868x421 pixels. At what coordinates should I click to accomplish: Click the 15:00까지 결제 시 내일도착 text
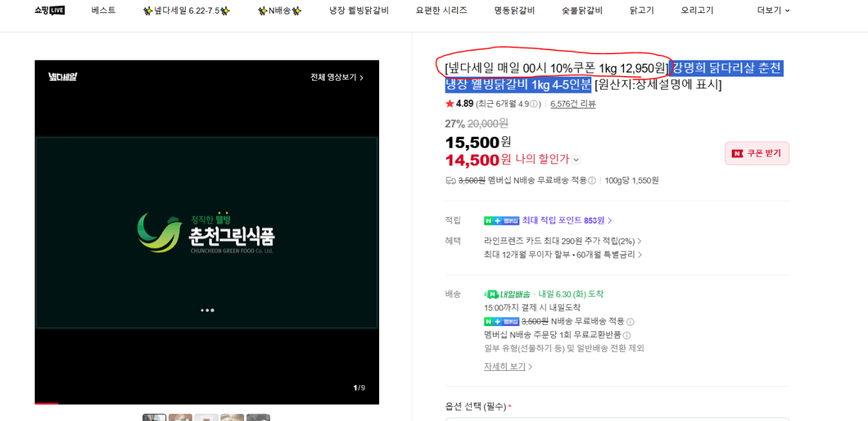coord(532,307)
